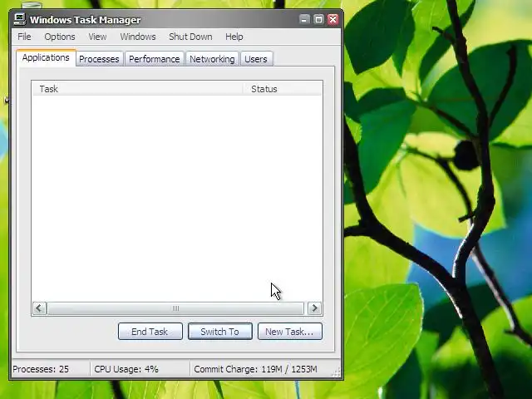
Task: Switch to the Networking tab
Action: tap(212, 59)
